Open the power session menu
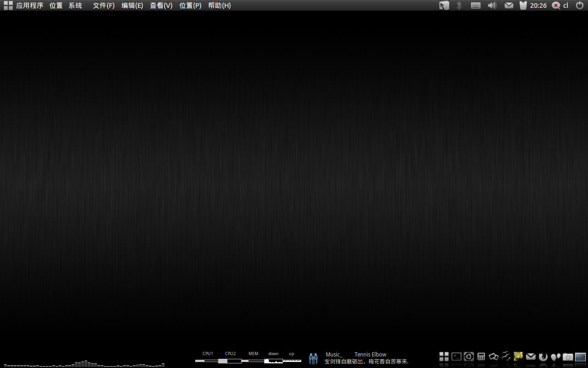Image resolution: width=588 pixels, height=368 pixels. click(x=580, y=6)
